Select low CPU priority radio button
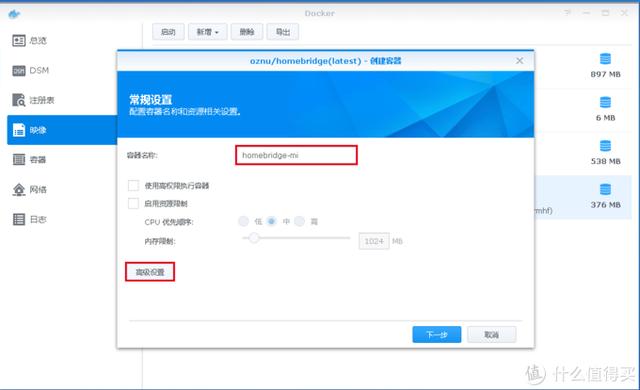 point(244,221)
